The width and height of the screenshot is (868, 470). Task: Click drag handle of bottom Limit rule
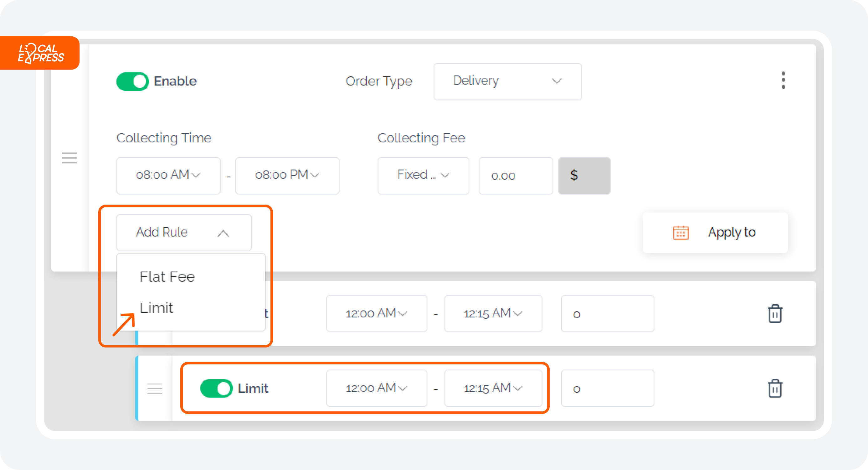tap(155, 388)
